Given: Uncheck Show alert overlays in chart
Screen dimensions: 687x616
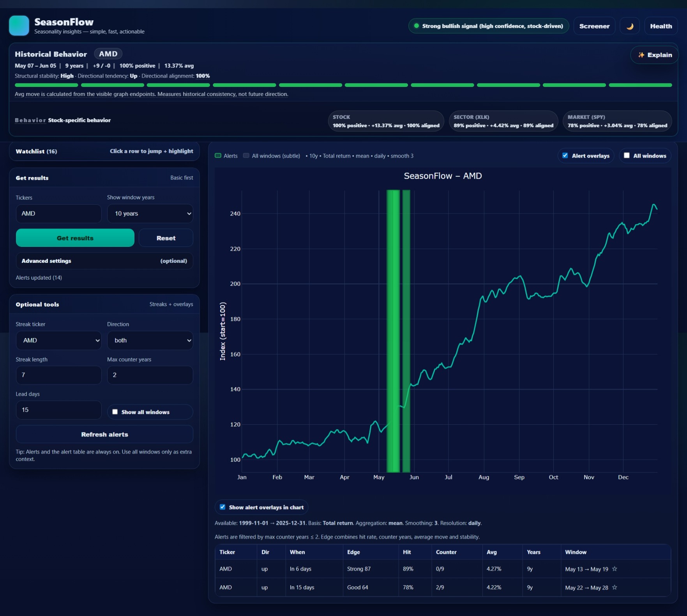Looking at the screenshot, I should tap(223, 507).
